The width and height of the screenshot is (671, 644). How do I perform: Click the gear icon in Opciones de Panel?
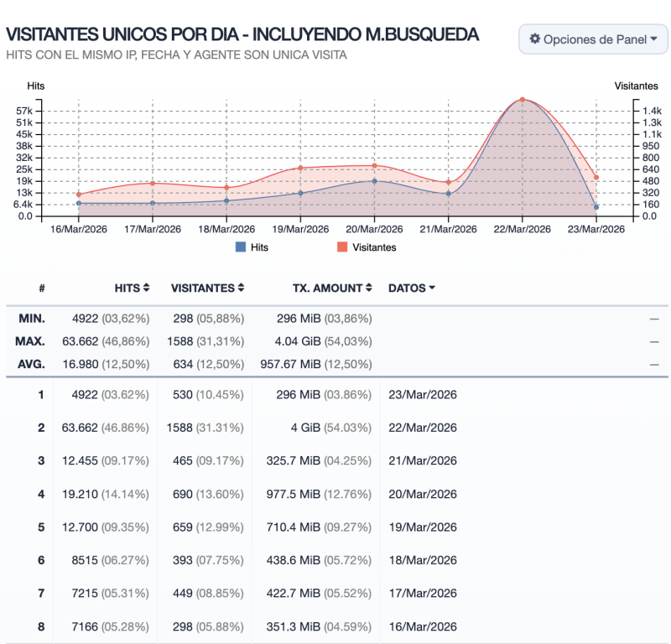(535, 39)
